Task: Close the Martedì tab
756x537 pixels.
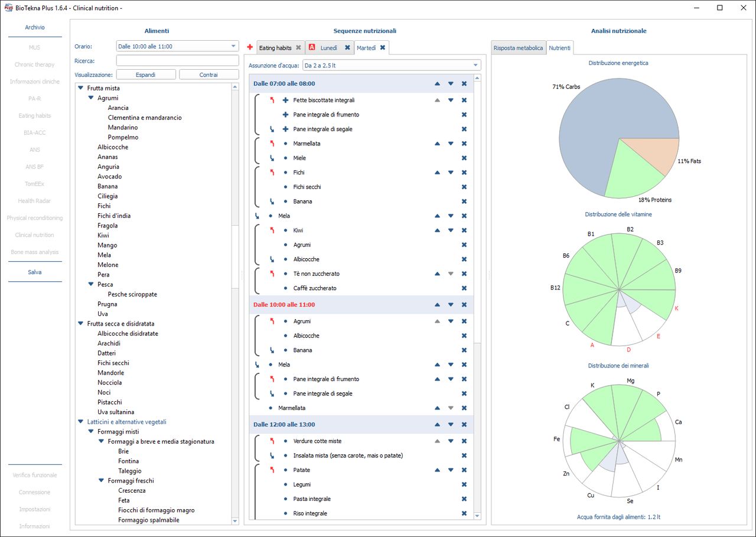Action: pos(383,48)
